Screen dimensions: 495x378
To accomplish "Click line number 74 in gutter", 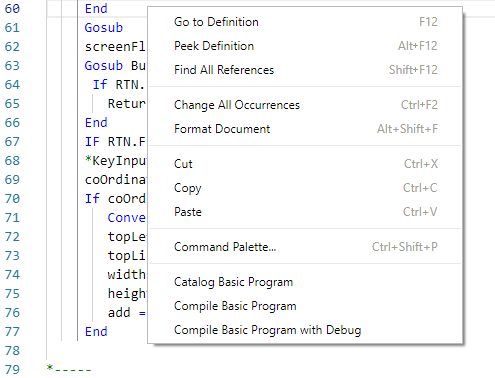I will (12, 275).
